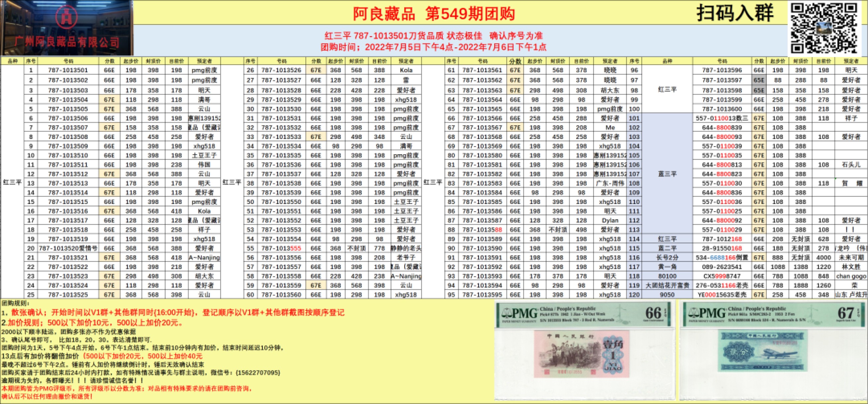The height and width of the screenshot is (404, 868).
Task: Select the 广东-周伟 bidder cell
Action: 610,183
